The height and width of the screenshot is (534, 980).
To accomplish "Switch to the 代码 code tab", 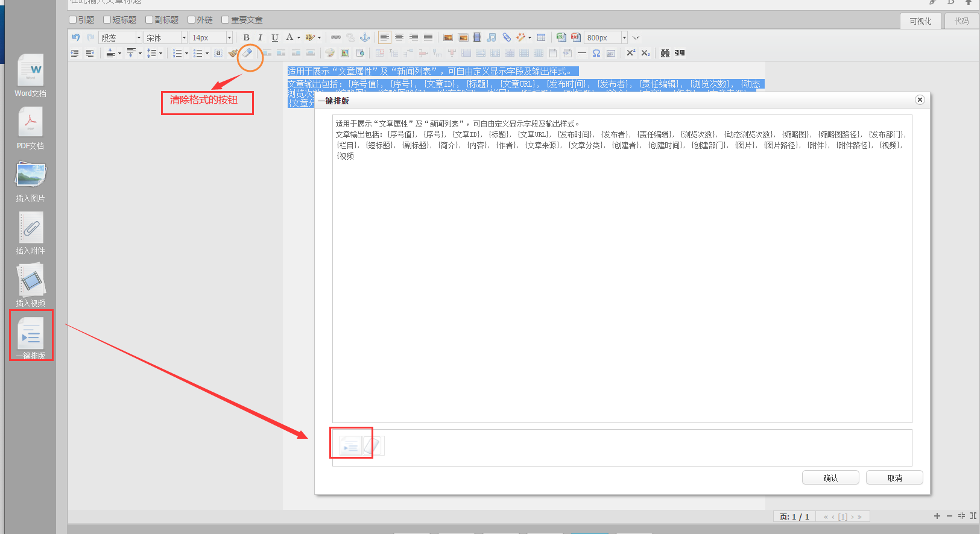I will coord(961,21).
